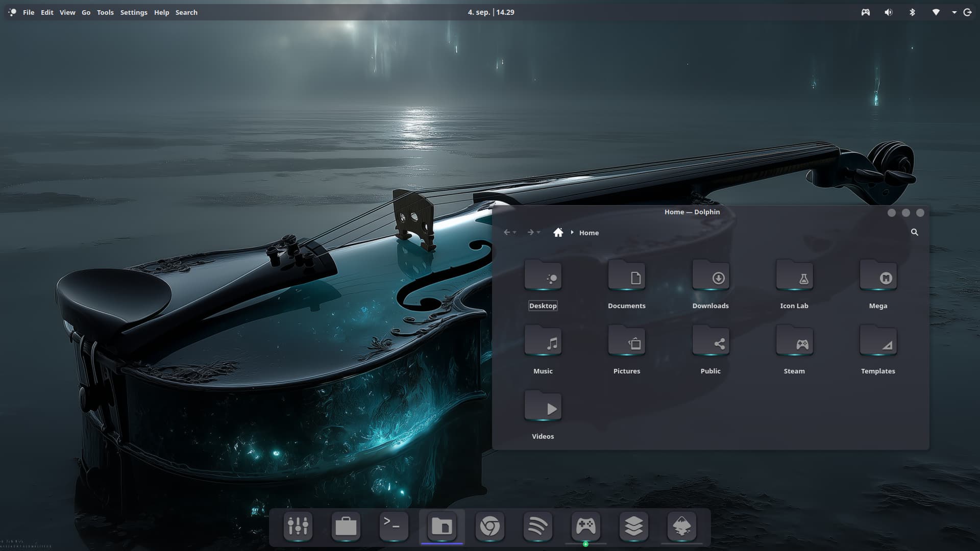The image size is (980, 551).
Task: Open the Settings menu
Action: [x=134, y=12]
